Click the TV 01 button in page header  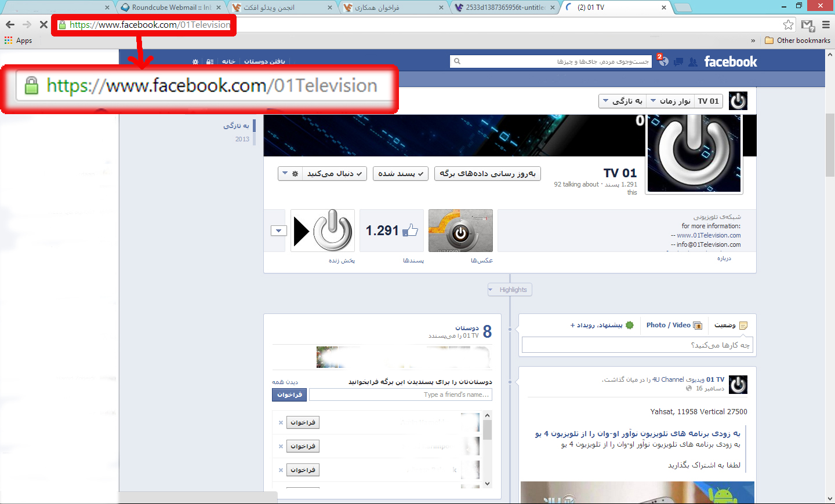(708, 101)
